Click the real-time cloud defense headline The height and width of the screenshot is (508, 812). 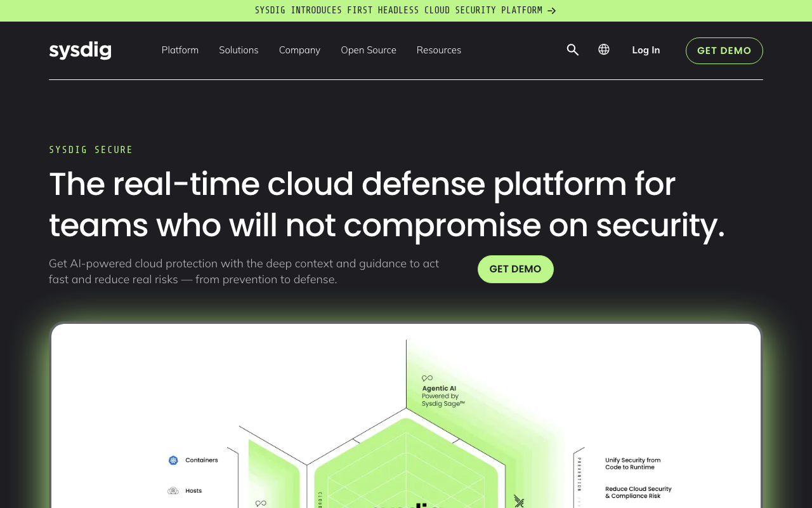(x=387, y=204)
